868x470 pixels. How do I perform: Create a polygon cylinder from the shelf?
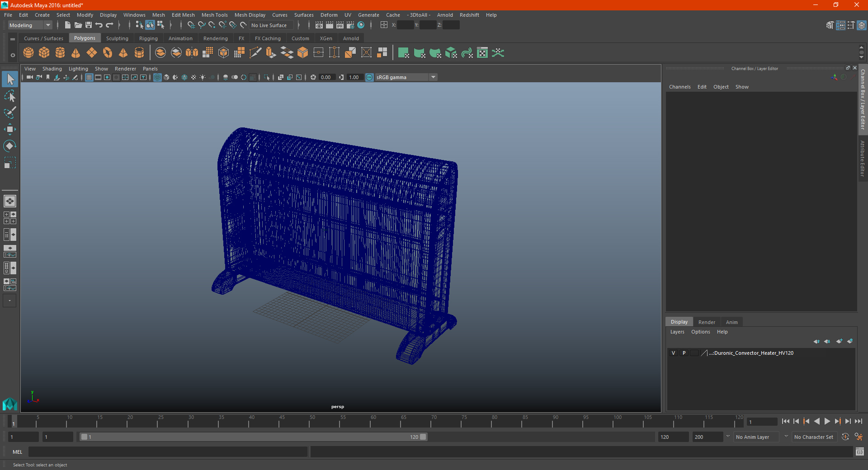(60, 53)
